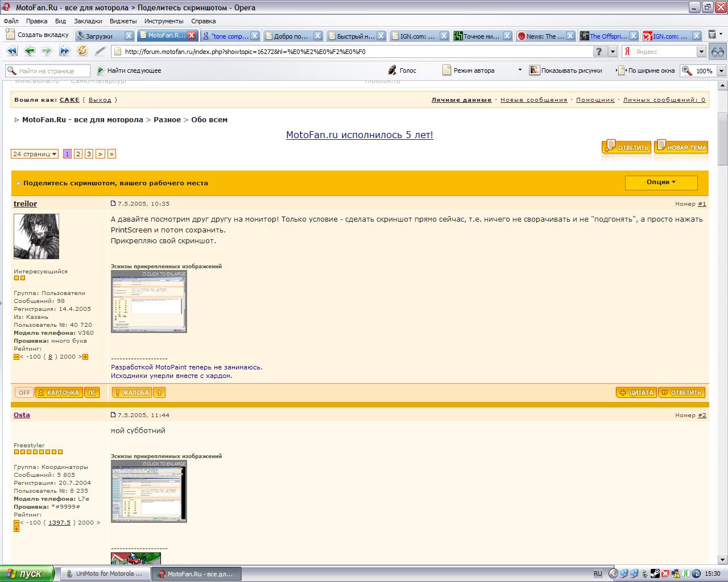Click Создать вкладку new tab button
Screen dimensions: 728x582
click(37, 35)
